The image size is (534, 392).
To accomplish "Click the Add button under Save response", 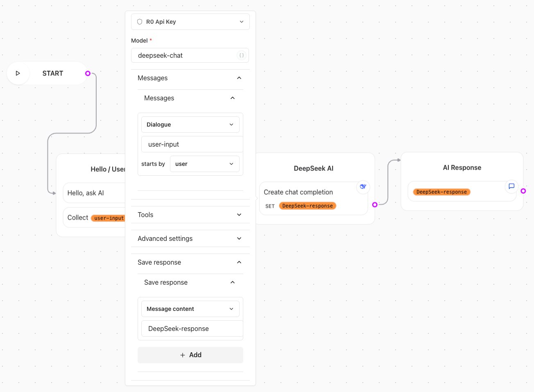I will 190,355.
